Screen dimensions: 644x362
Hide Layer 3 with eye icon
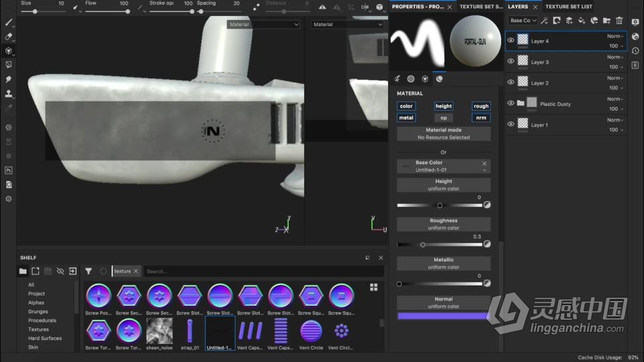(511, 61)
